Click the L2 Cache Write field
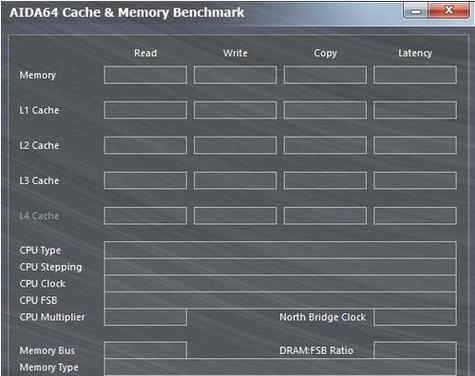 point(235,145)
